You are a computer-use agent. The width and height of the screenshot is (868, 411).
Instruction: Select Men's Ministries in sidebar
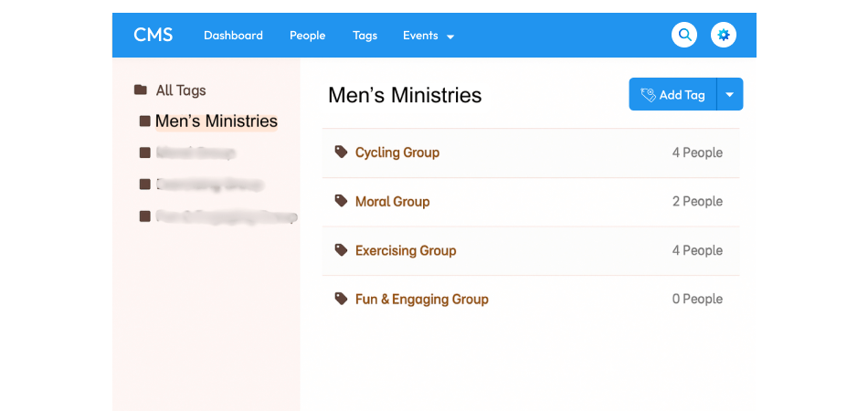tap(216, 121)
